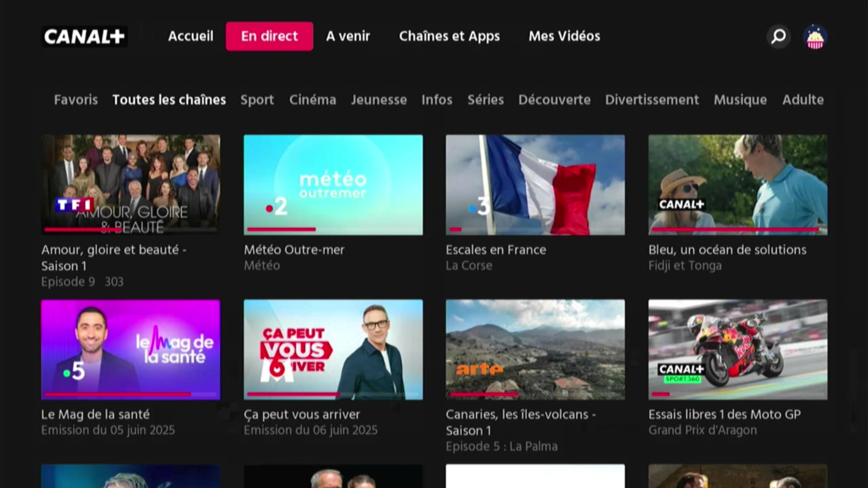Open the search magnifier icon
This screenshot has width=868, height=488.
tap(778, 36)
